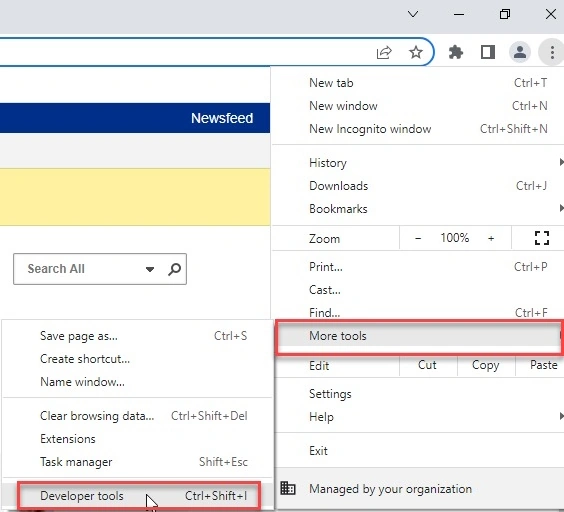
Task: Expand the History submenu
Action: pyautogui.click(x=418, y=163)
